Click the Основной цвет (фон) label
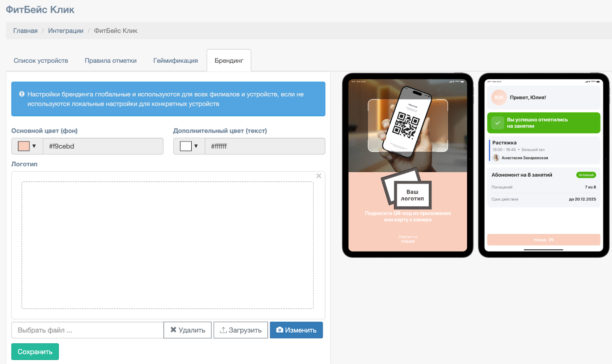This screenshot has height=364, width=612. 44,131
